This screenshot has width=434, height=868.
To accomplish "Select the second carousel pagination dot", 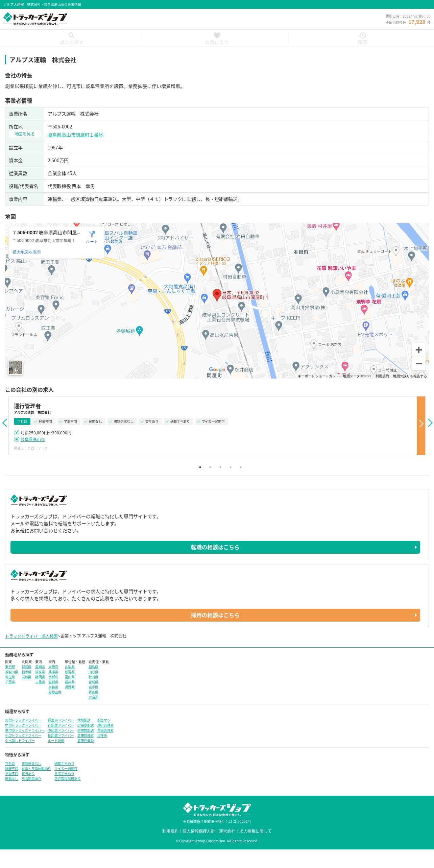I will [210, 467].
